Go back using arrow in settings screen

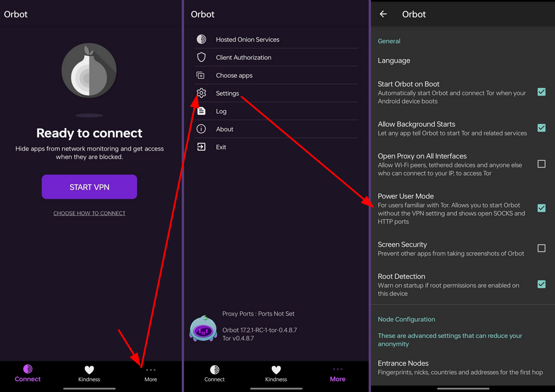(383, 14)
